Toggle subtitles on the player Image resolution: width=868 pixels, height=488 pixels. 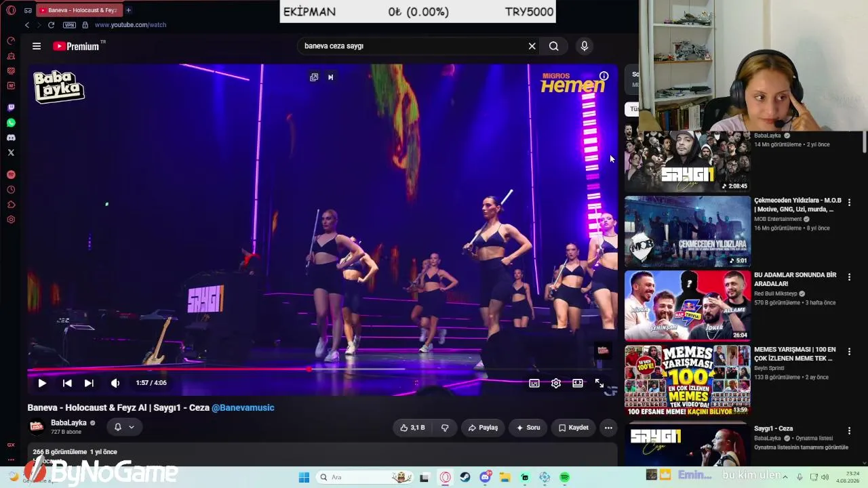tap(534, 383)
